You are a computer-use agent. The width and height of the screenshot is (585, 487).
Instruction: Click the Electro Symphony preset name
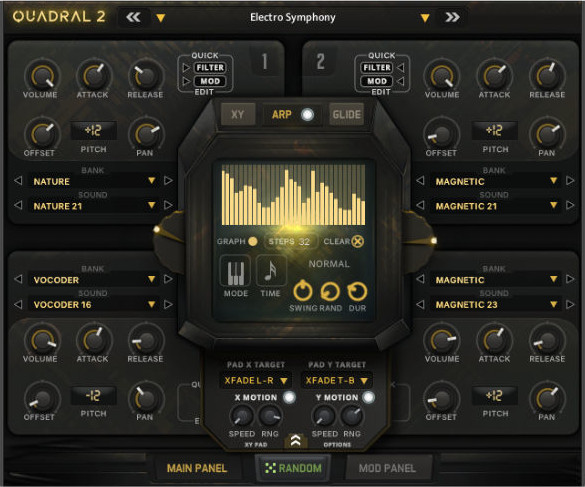click(292, 17)
